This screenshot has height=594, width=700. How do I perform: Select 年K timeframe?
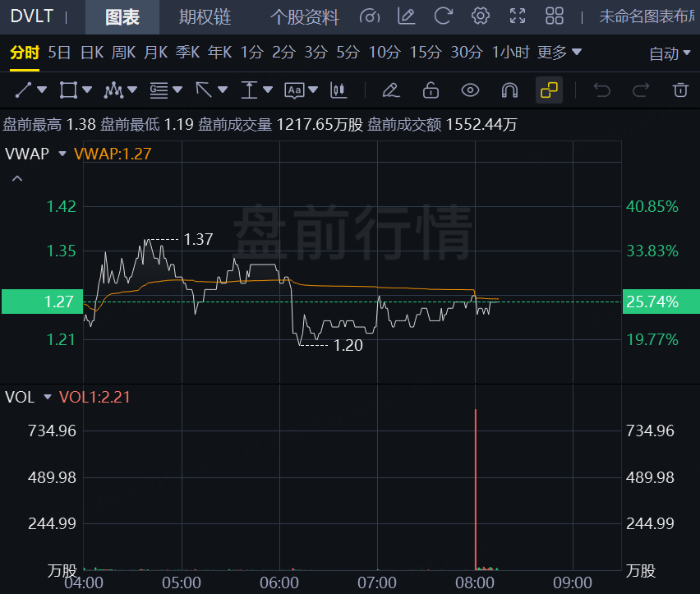pyautogui.click(x=219, y=53)
